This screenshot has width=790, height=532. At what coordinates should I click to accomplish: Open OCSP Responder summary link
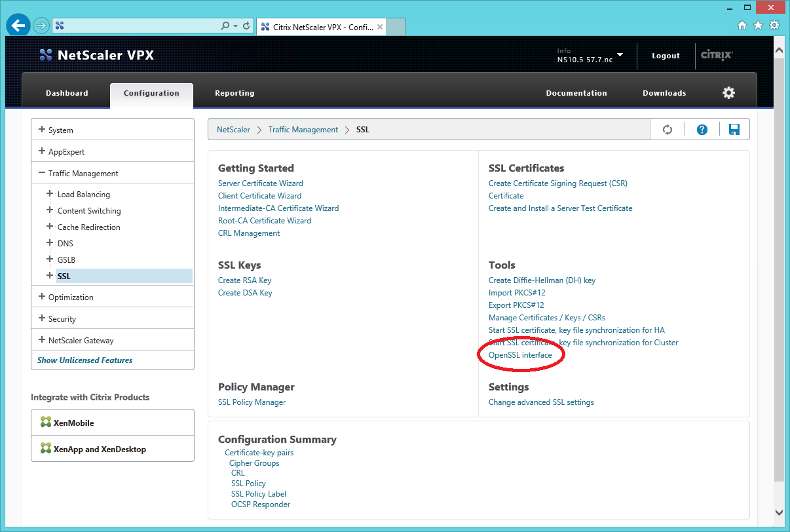click(x=261, y=504)
